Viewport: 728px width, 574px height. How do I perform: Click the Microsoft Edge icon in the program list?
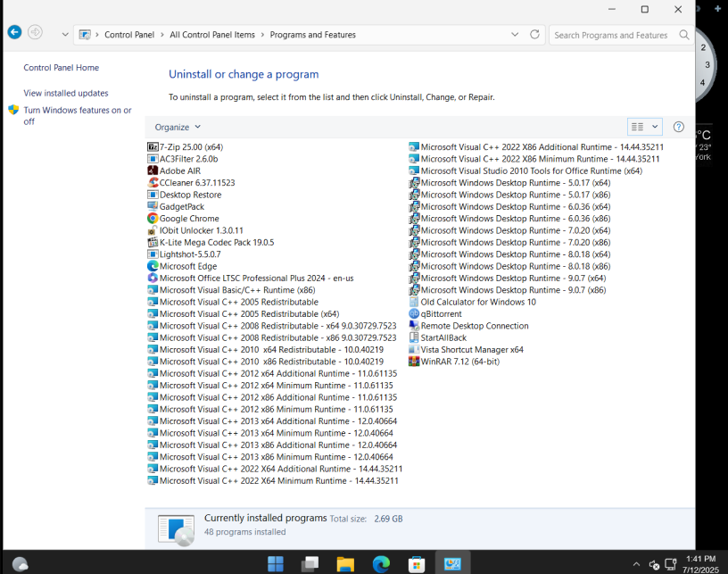tap(153, 266)
